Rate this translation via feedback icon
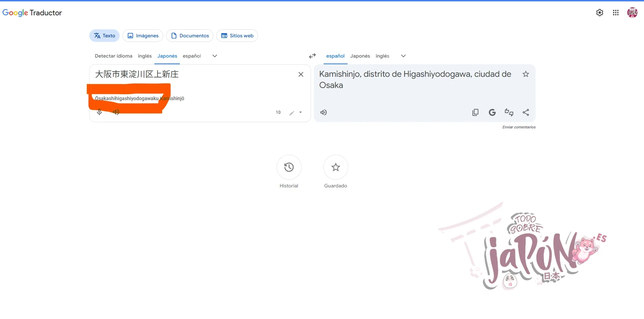Image resolution: width=644 pixels, height=319 pixels. click(509, 112)
